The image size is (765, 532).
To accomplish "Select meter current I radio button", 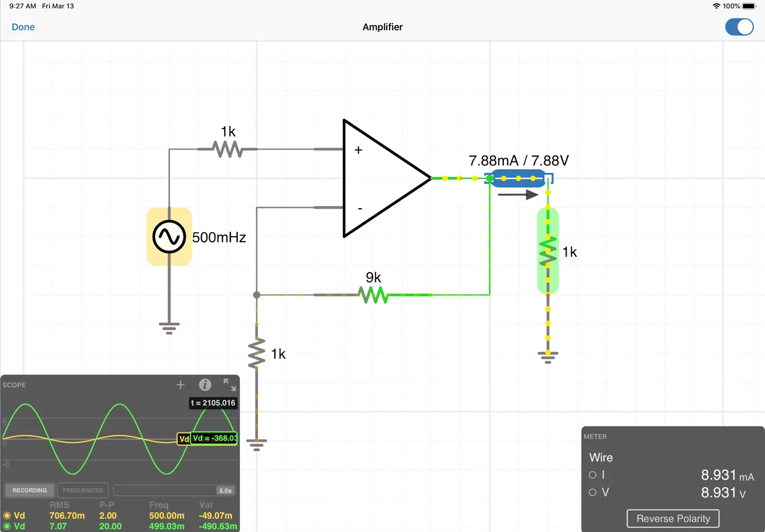I will [x=592, y=475].
